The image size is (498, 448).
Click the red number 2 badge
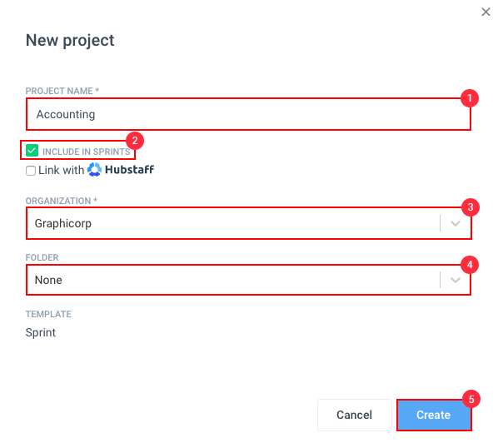135,141
